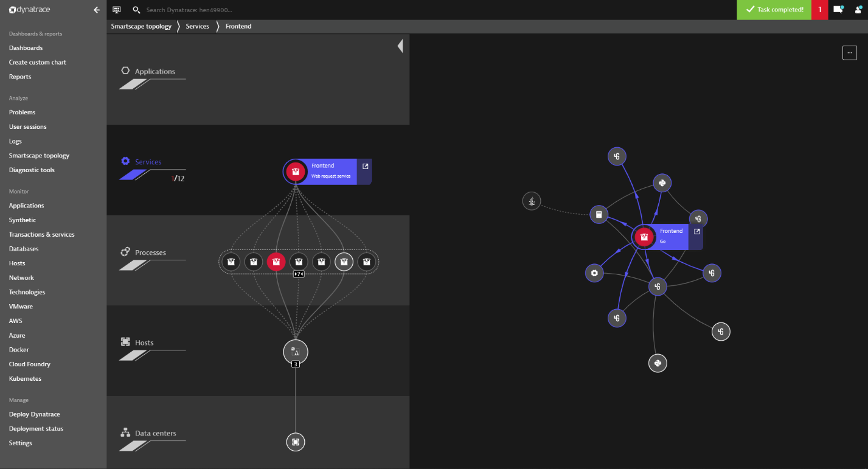Open Synthetic in sidebar
Image resolution: width=868 pixels, height=469 pixels.
point(23,220)
